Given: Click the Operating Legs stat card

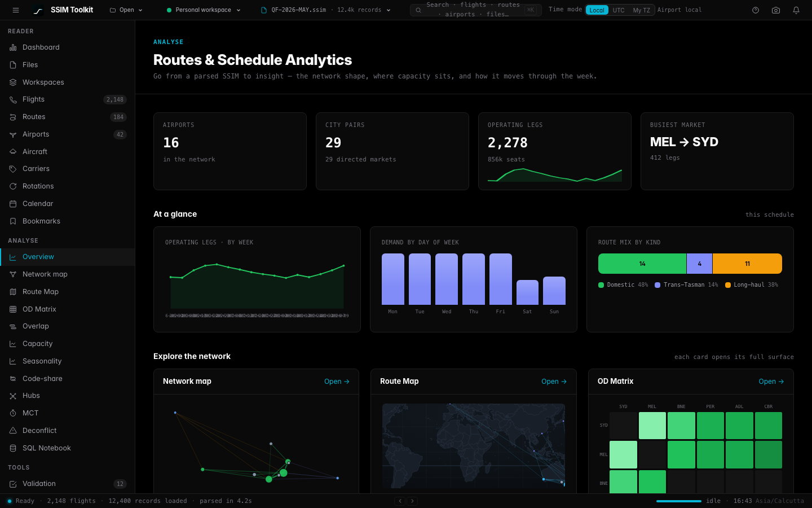Looking at the screenshot, I should tap(555, 151).
